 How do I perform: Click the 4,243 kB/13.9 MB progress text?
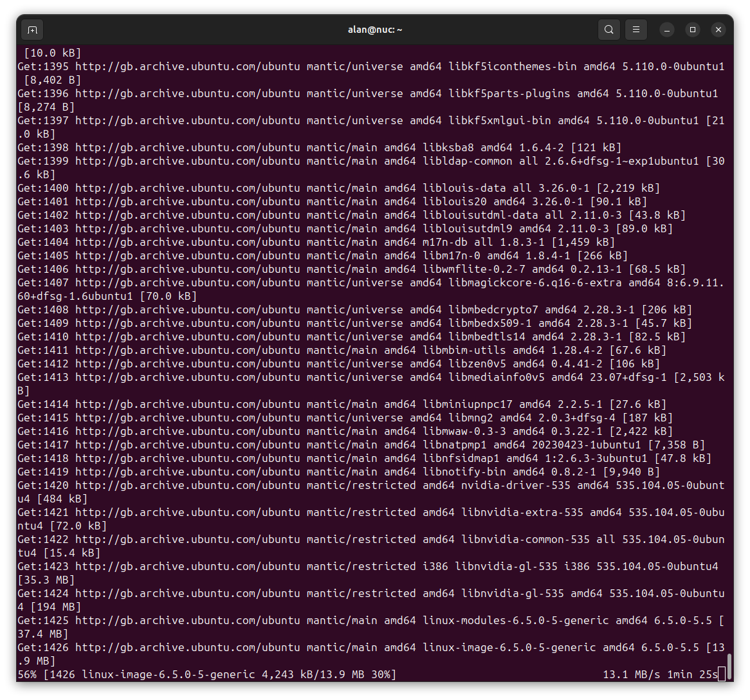tap(313, 675)
